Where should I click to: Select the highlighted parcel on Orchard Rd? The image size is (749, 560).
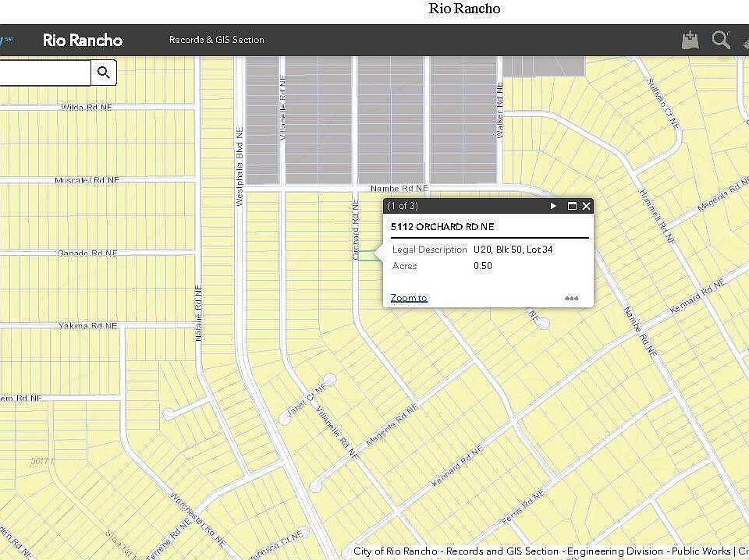click(365, 255)
